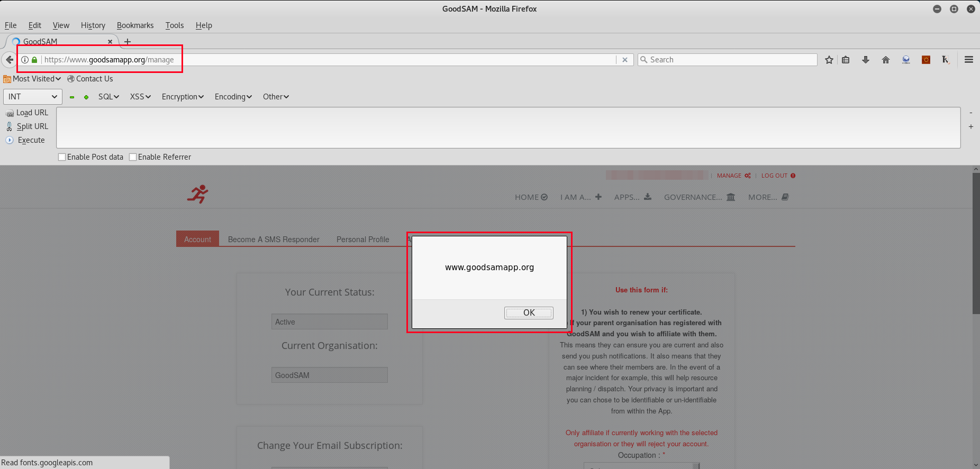Click the page vertical scrollbar thumb
Viewport: 980px width, 469px height.
976,243
